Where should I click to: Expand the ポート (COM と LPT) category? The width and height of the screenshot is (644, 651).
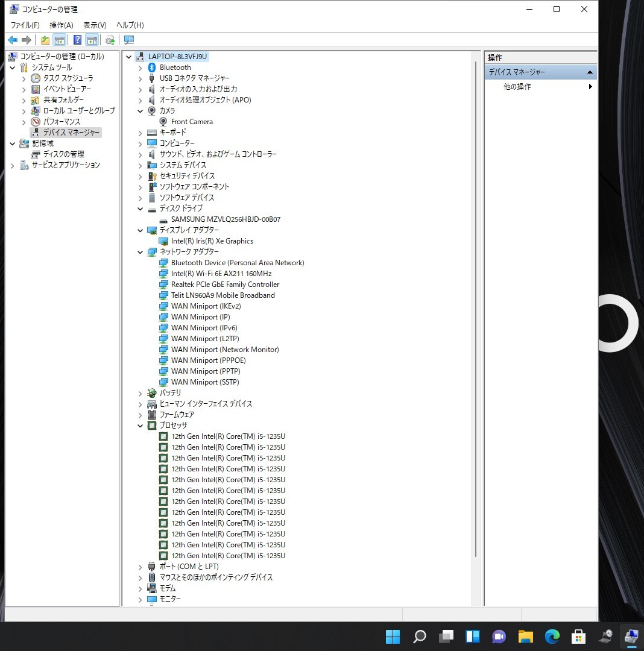[140, 567]
